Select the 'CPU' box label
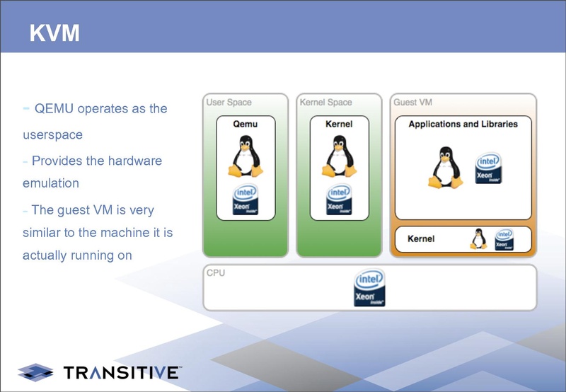 click(x=216, y=272)
